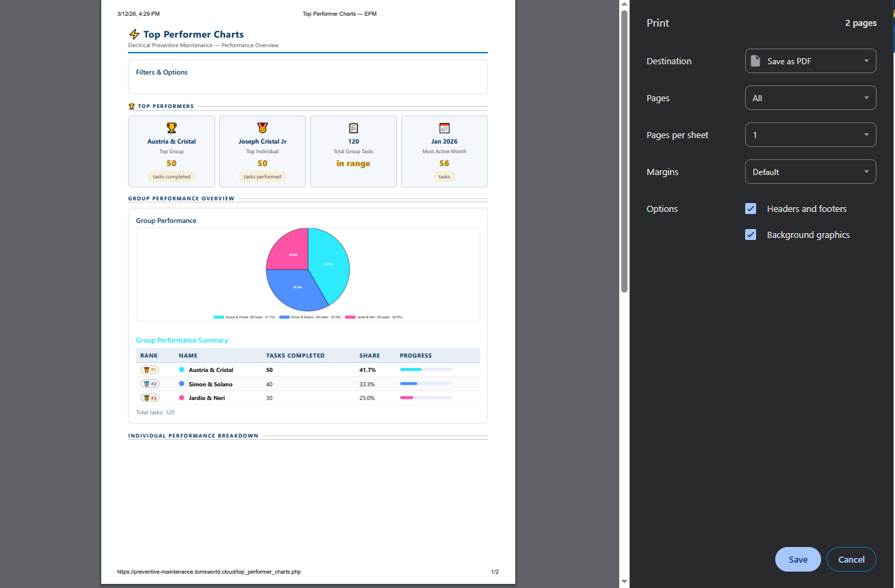Screen dimensions: 895x588
Task: Click the medal icon above Joseph Cristal Jr
Action: (262, 128)
